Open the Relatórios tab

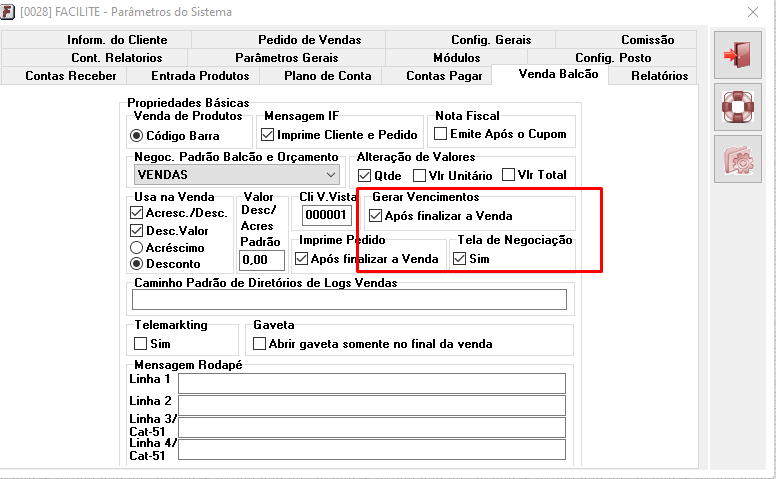pos(653,76)
